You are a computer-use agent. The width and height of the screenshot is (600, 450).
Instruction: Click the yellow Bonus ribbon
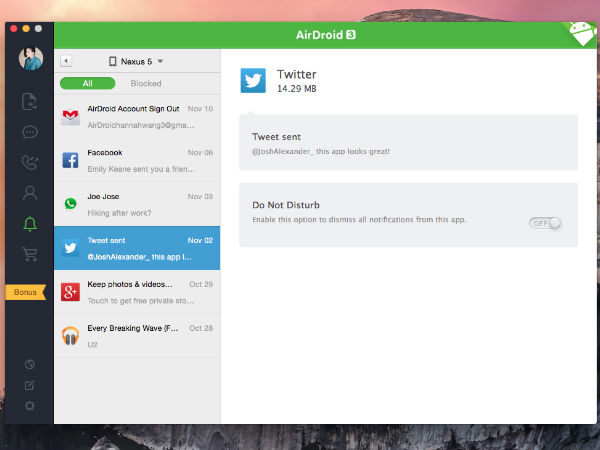coord(26,292)
